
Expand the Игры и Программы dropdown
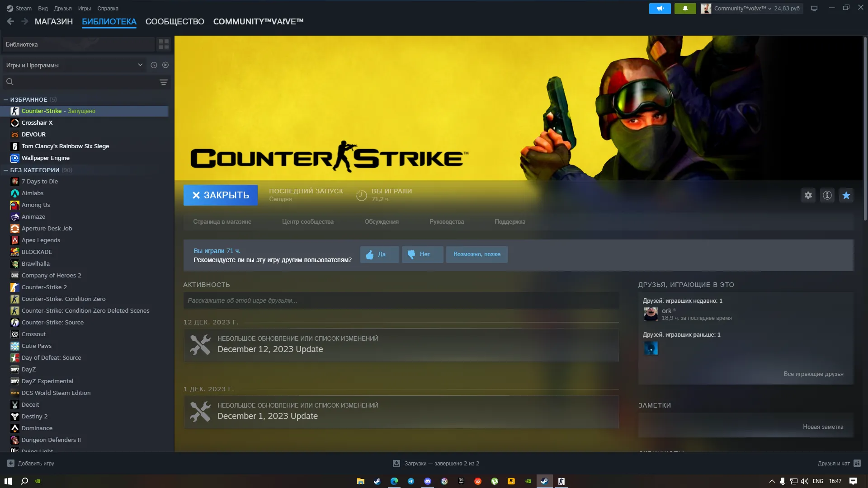140,65
